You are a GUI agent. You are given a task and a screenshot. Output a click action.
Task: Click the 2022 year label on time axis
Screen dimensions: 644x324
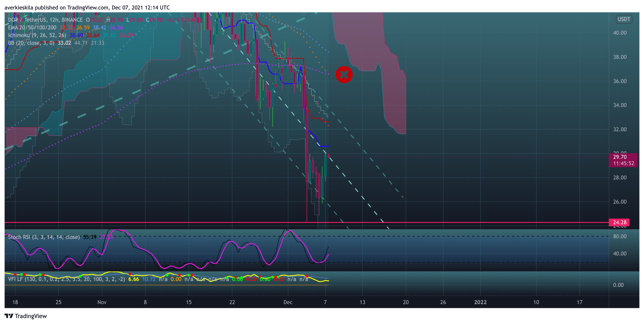click(480, 302)
